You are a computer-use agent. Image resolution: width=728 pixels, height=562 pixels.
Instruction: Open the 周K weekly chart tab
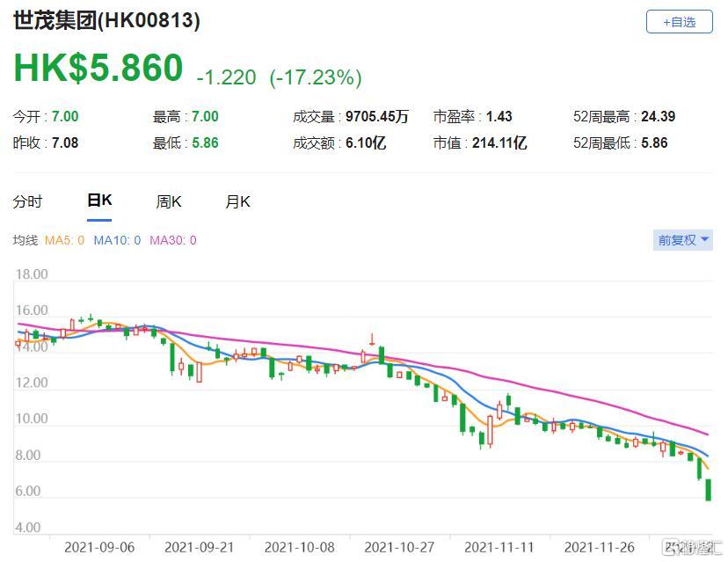coord(169,201)
